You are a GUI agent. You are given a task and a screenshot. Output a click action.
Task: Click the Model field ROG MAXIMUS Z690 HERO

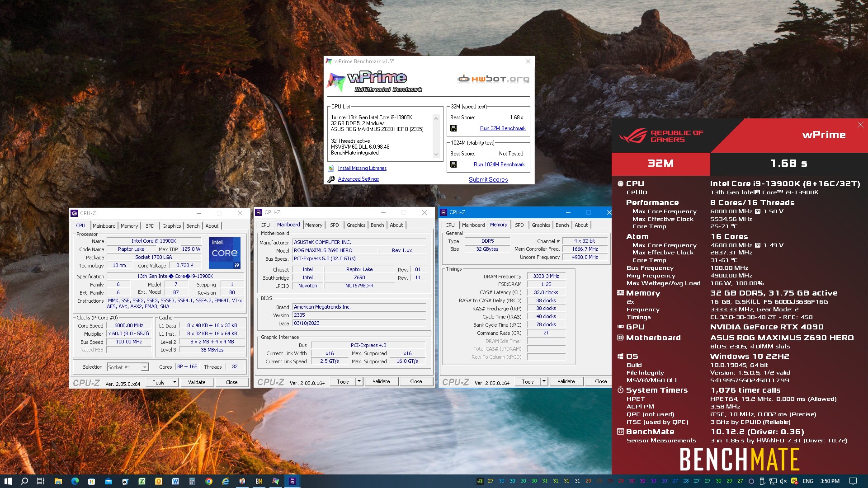coord(335,250)
